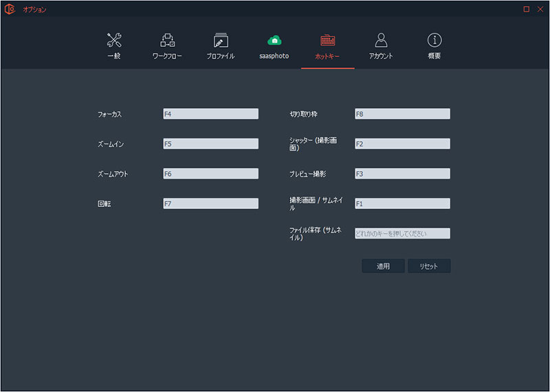
Task: Switch to the アカウント tab label
Action: 381,56
